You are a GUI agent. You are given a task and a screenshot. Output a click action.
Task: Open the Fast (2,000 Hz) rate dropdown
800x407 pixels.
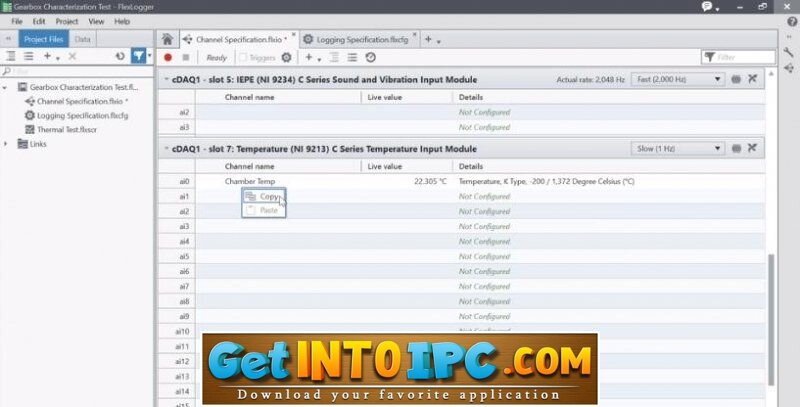click(678, 79)
